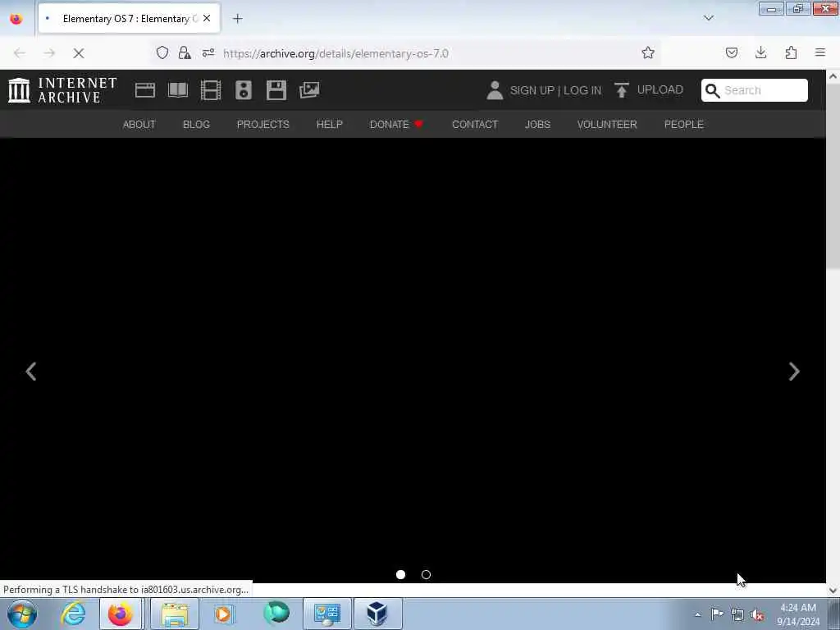
Task: Launch Internet Explorer from taskbar
Action: click(72, 614)
